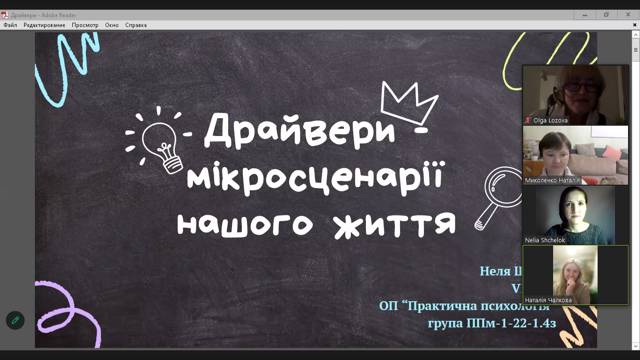Click the text ОП "Практична психологія
This screenshot has width=640, height=360.
tap(464, 306)
